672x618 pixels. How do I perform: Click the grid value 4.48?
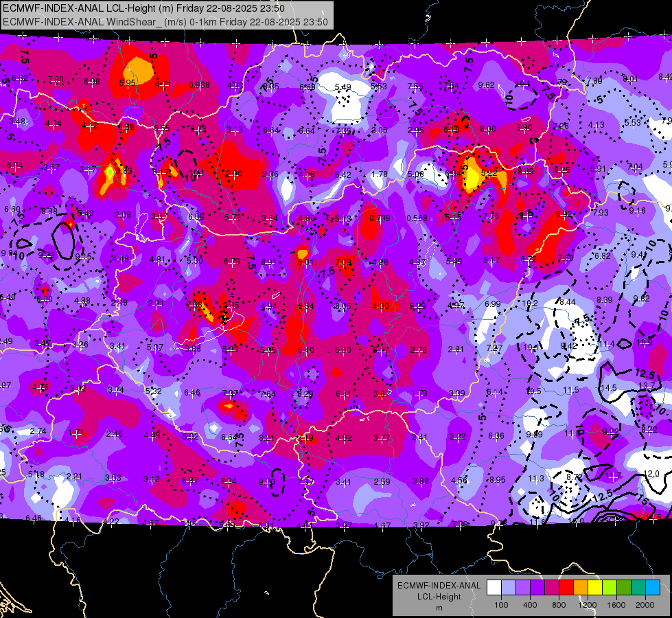120,259
